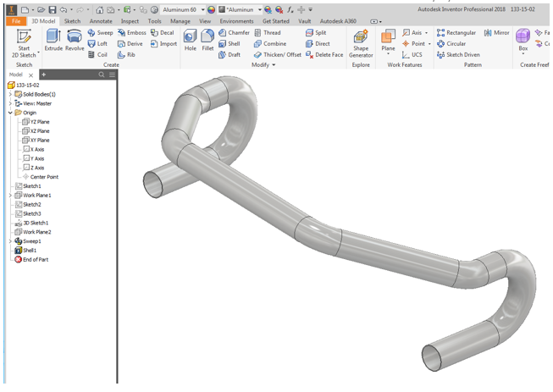This screenshot has width=553, height=392.
Task: Select YZ Plane in the browser
Action: (x=36, y=122)
